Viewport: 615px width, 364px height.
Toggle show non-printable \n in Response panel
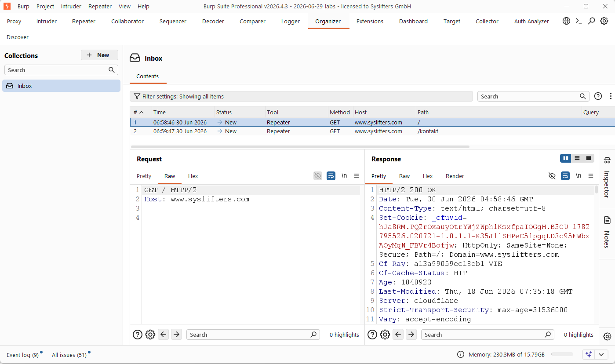point(579,176)
